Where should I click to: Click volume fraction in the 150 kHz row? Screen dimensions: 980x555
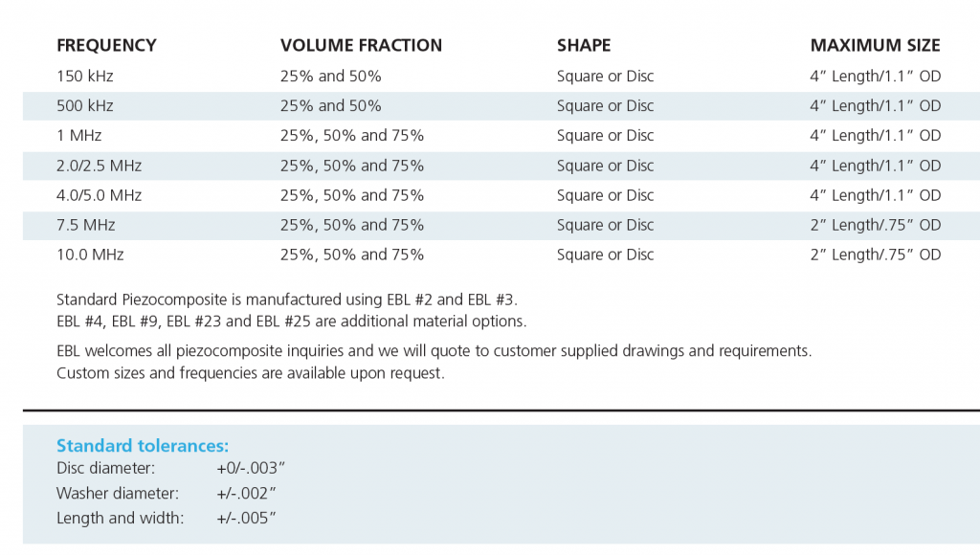pyautogui.click(x=330, y=76)
